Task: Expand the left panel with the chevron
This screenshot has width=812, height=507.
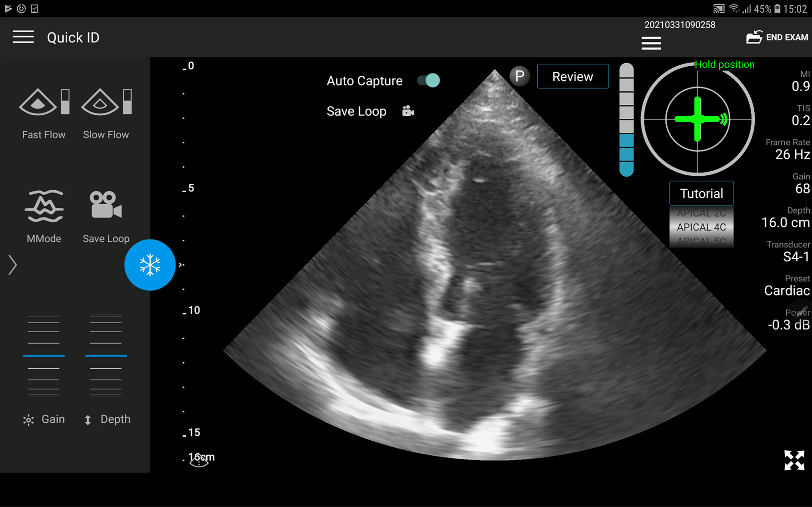Action: coord(12,265)
